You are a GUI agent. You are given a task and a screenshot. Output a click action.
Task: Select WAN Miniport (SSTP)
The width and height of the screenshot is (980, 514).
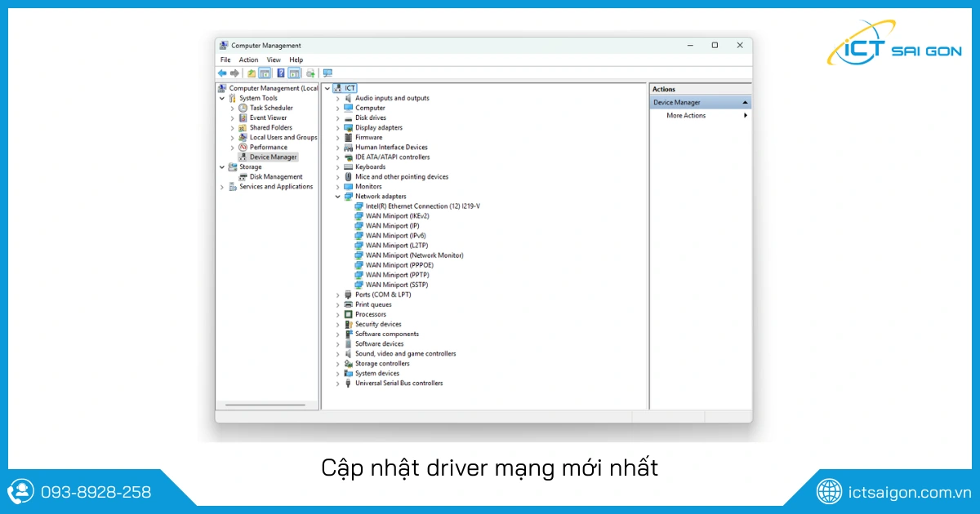396,285
